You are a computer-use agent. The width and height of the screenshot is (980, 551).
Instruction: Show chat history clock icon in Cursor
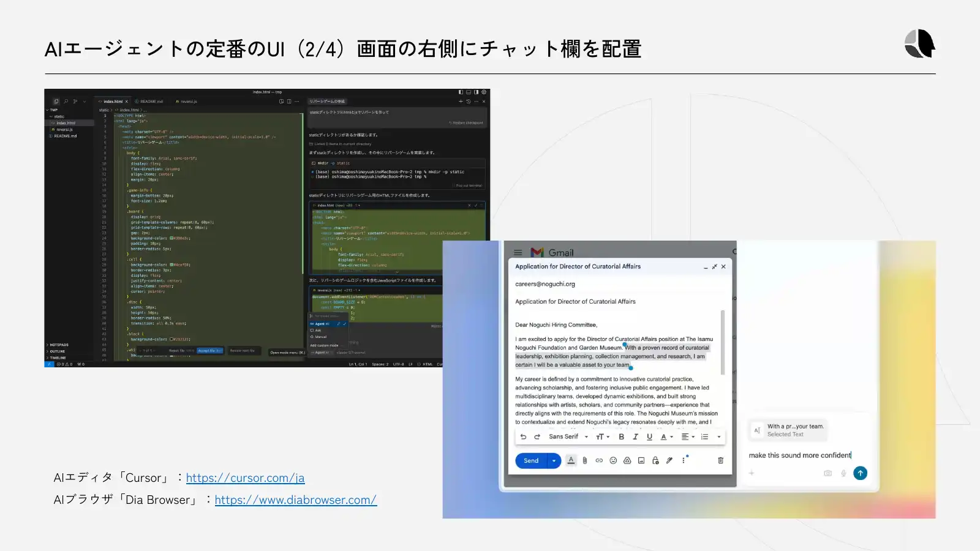coord(469,102)
